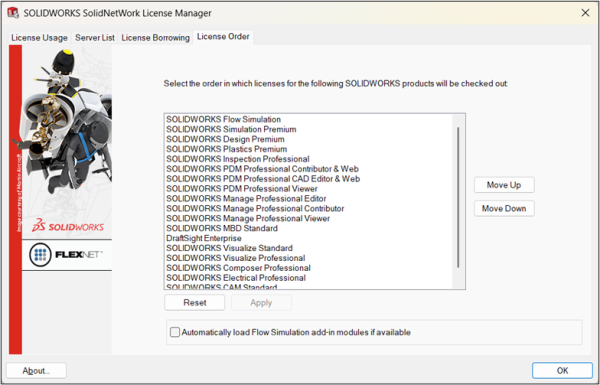Go to the License Borrowing tab

[155, 38]
